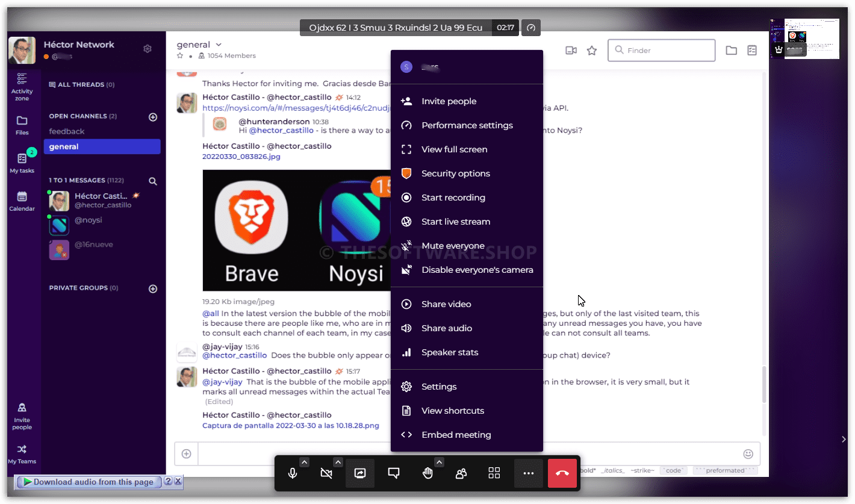The height and width of the screenshot is (504, 855).
Task: Expand reactions arrow beside raise hand
Action: pyautogui.click(x=439, y=462)
